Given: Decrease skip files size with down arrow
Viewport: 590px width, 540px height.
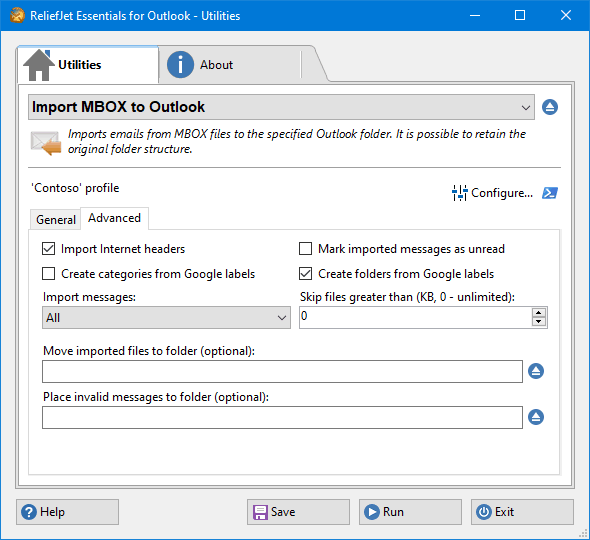Looking at the screenshot, I should coord(539,322).
